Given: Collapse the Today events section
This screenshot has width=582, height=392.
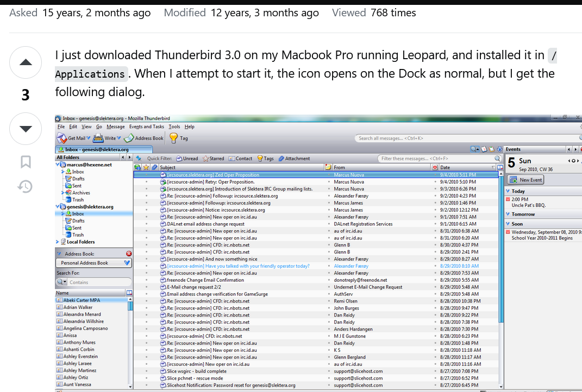Looking at the screenshot, I should click(508, 191).
